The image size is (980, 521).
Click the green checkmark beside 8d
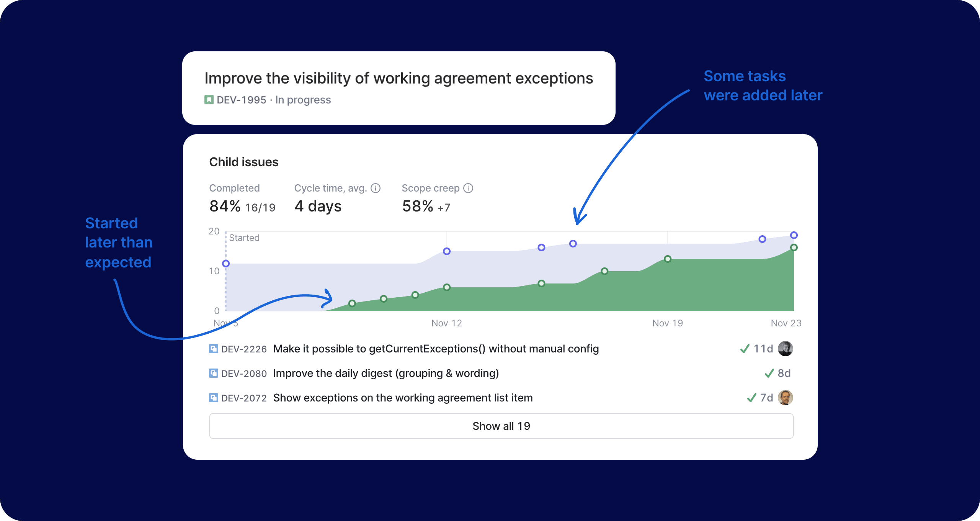point(769,373)
